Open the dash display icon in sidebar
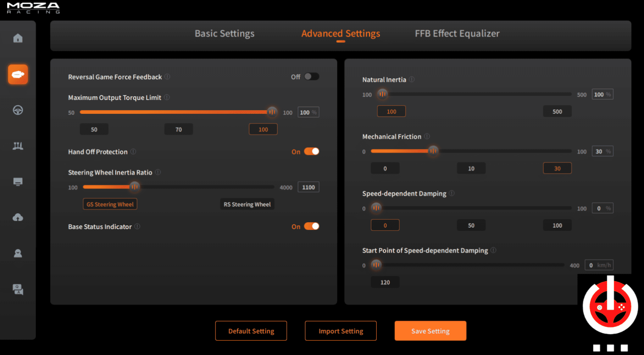This screenshot has height=355, width=644. 18,182
